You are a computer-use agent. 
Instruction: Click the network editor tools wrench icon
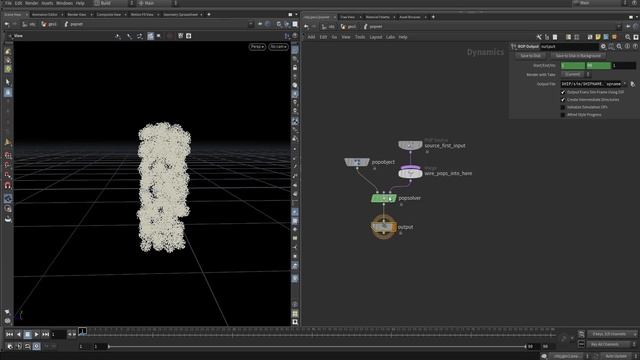click(x=539, y=37)
